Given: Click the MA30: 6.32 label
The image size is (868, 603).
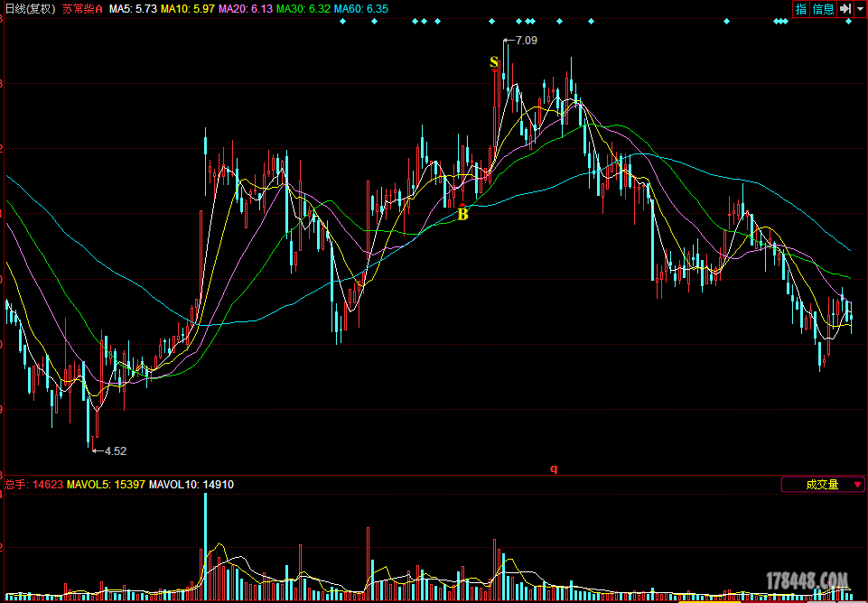Looking at the screenshot, I should [303, 9].
